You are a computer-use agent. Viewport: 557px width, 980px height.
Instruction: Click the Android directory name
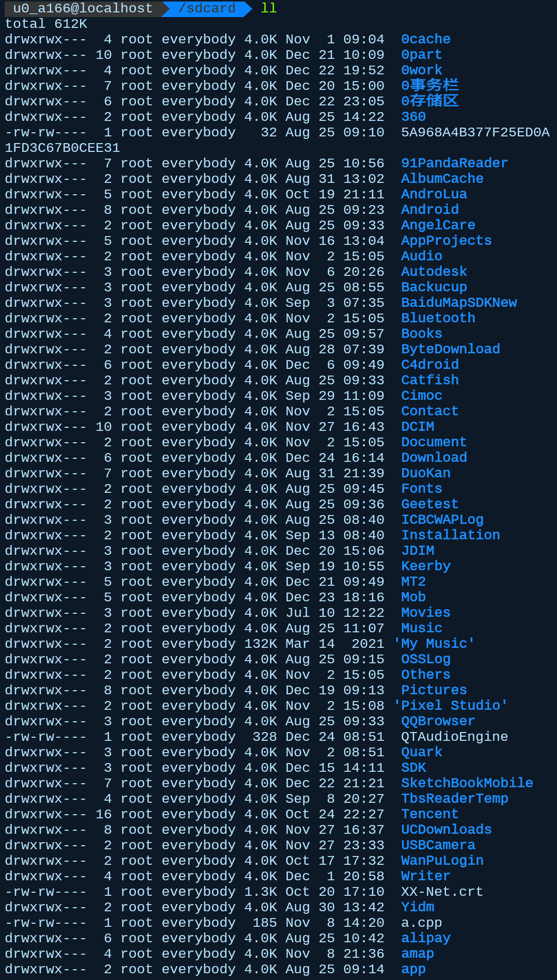click(429, 210)
